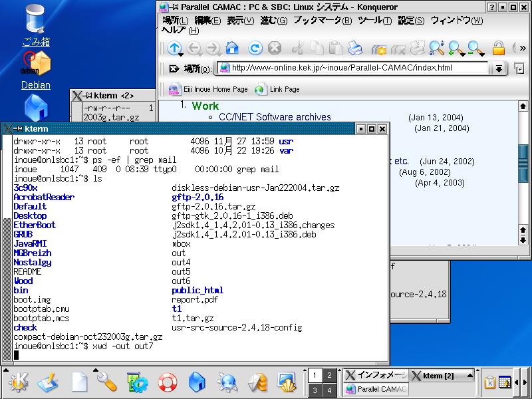
Task: Open the taskbar window list arrow
Action: pos(470,376)
